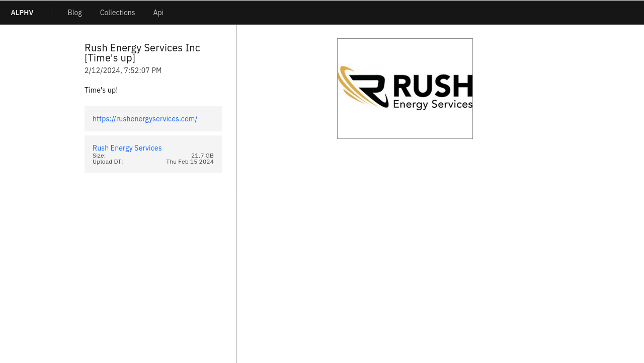644x363 pixels.
Task: Open the Api nav item
Action: point(158,13)
